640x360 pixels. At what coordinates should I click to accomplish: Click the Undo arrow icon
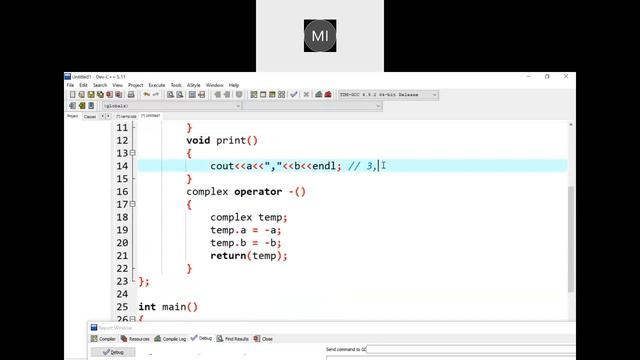tap(147, 95)
